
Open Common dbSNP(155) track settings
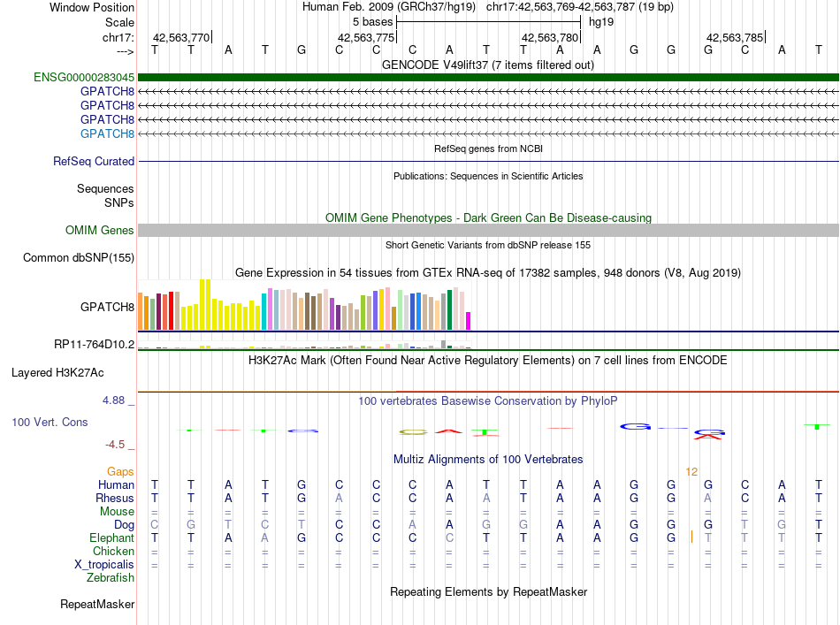pos(78,258)
